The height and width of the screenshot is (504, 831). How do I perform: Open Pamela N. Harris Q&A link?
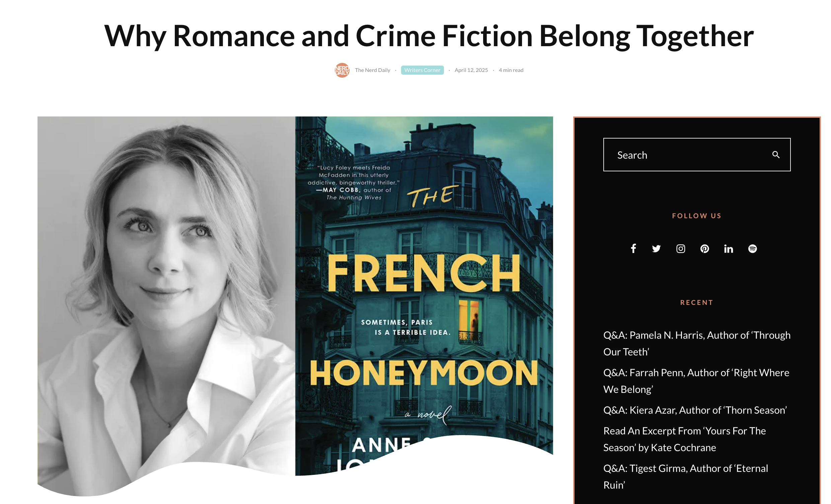pos(697,343)
